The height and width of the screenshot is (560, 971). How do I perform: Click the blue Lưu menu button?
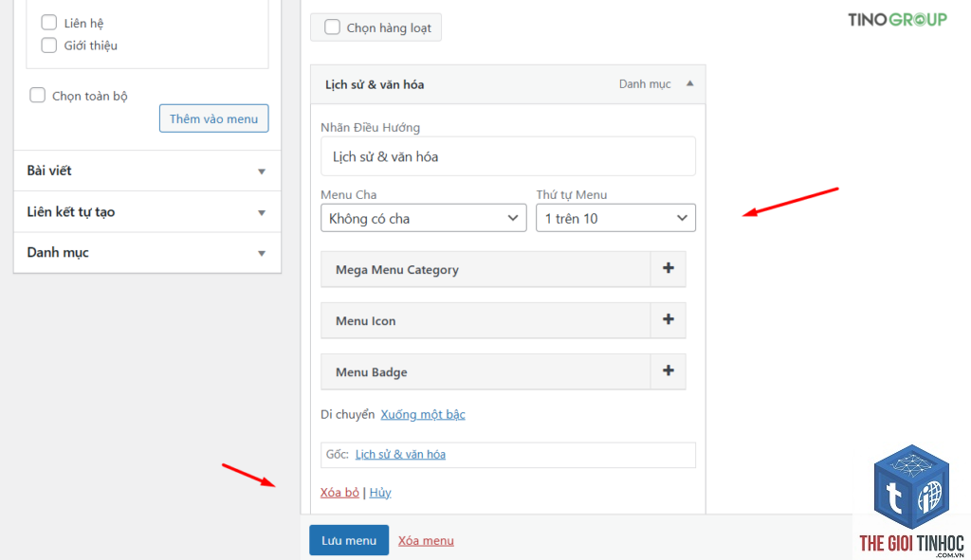(349, 540)
